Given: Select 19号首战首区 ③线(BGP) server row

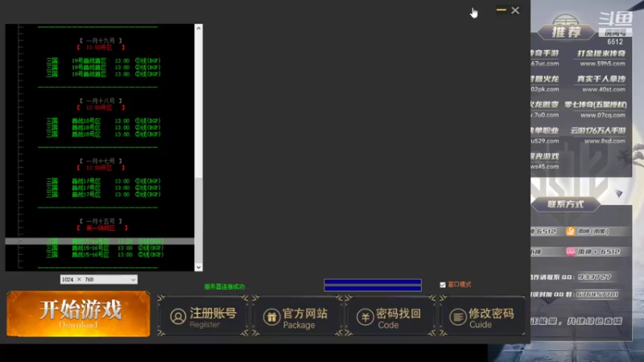Looking at the screenshot, I should [x=103, y=74].
